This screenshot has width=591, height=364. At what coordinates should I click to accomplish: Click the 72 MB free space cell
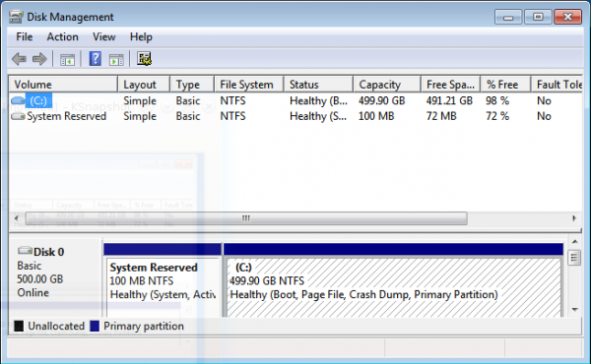[x=441, y=116]
